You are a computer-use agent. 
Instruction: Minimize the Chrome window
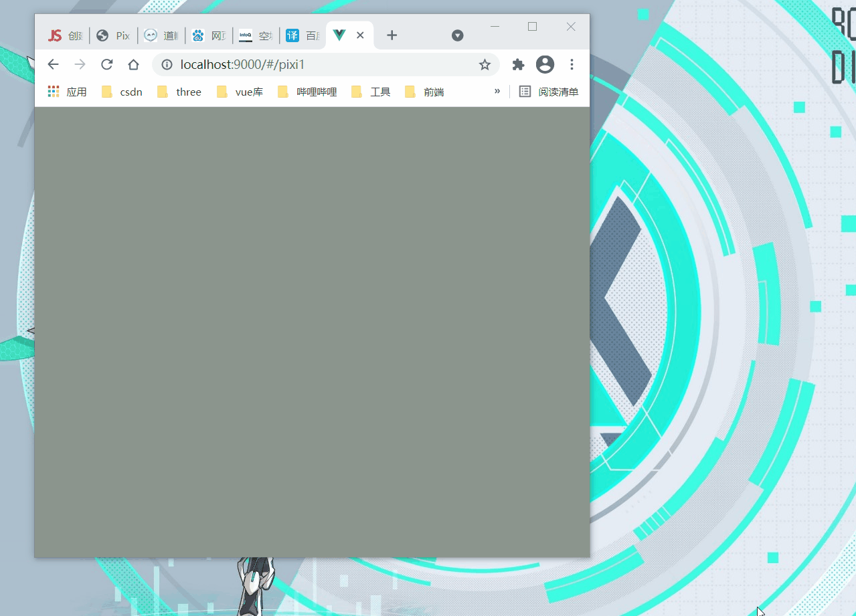click(x=495, y=27)
